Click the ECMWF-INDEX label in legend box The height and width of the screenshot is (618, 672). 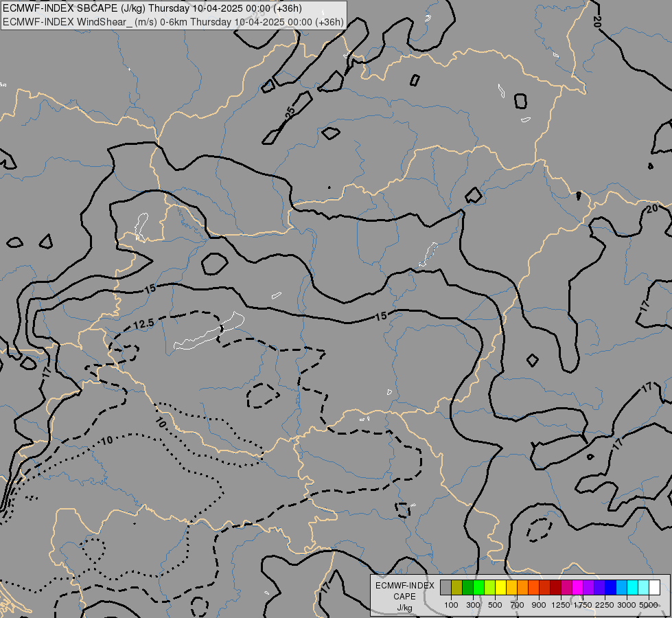point(404,586)
